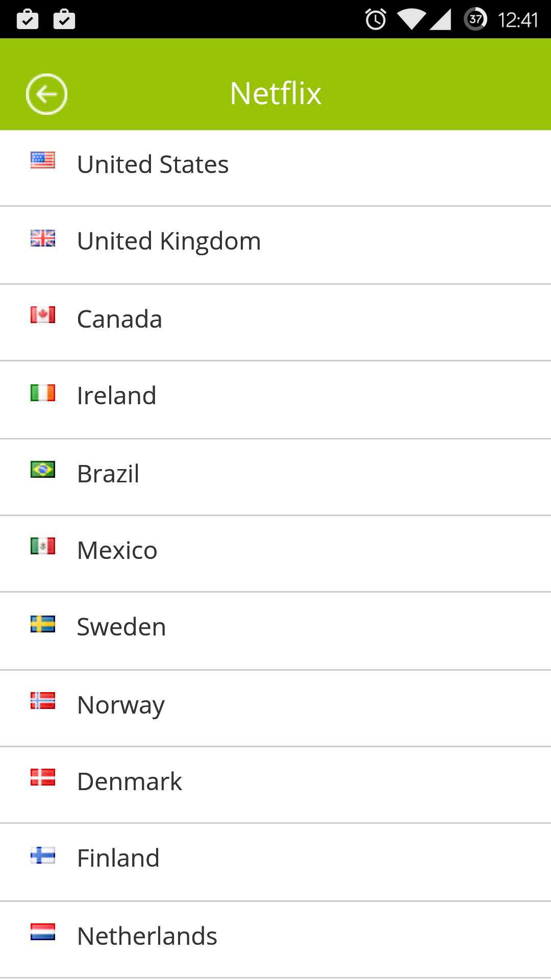Screen dimensions: 551x980
Task: Select the Canada list entry
Action: click(120, 320)
